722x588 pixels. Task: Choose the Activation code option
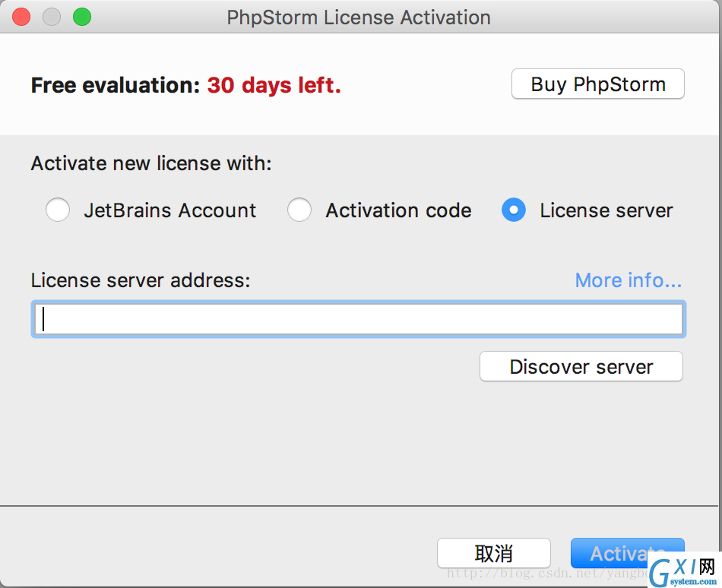[299, 210]
